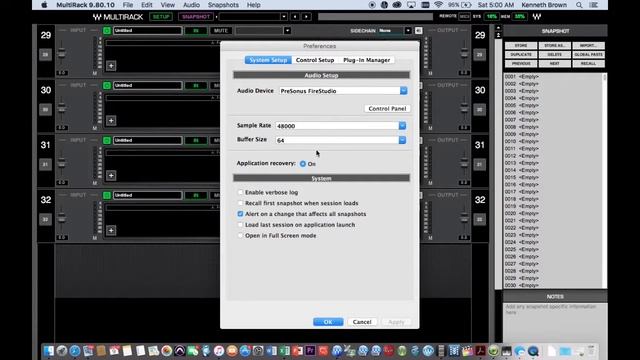This screenshot has height=360, width=640.
Task: Click OK in the Preferences dialog
Action: click(328, 322)
